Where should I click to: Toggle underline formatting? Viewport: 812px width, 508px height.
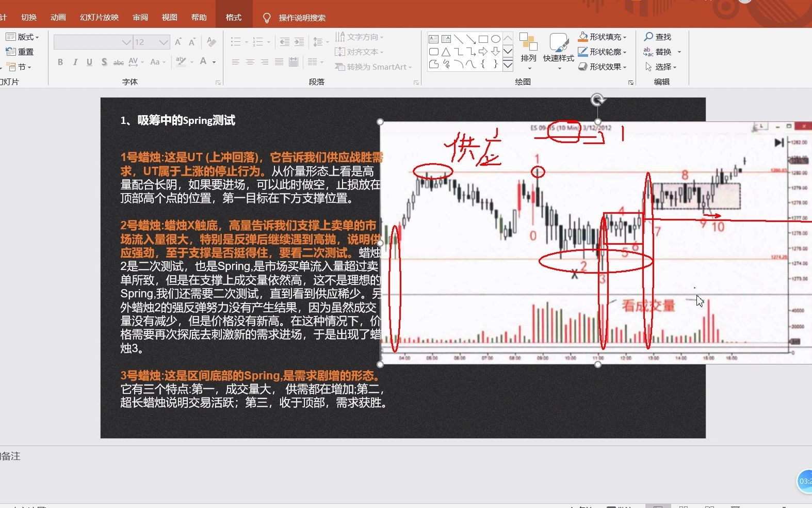[89, 62]
